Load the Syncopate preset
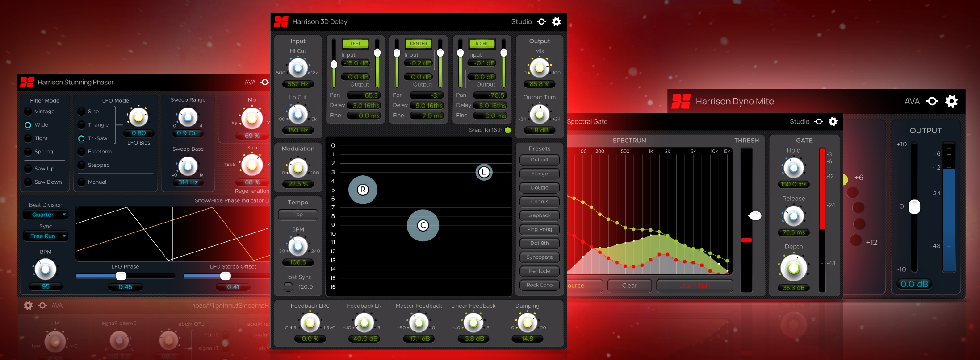Screen dimensions: 980x360 pos(539,257)
